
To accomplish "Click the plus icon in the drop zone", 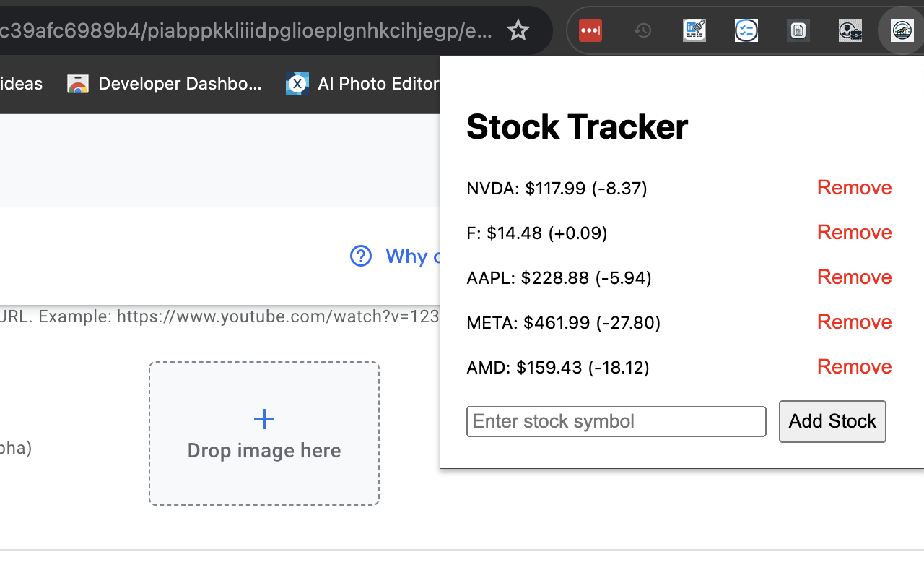I will 264,418.
